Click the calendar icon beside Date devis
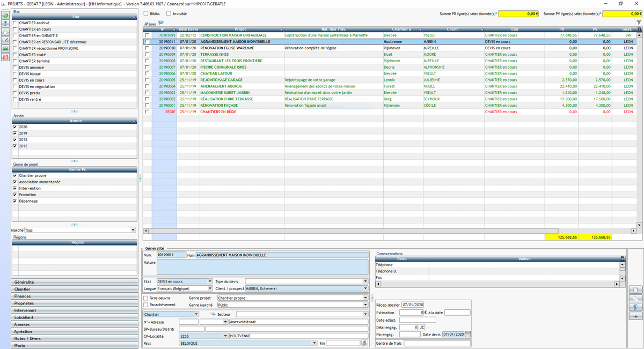This screenshot has width=644, height=349. [x=467, y=335]
